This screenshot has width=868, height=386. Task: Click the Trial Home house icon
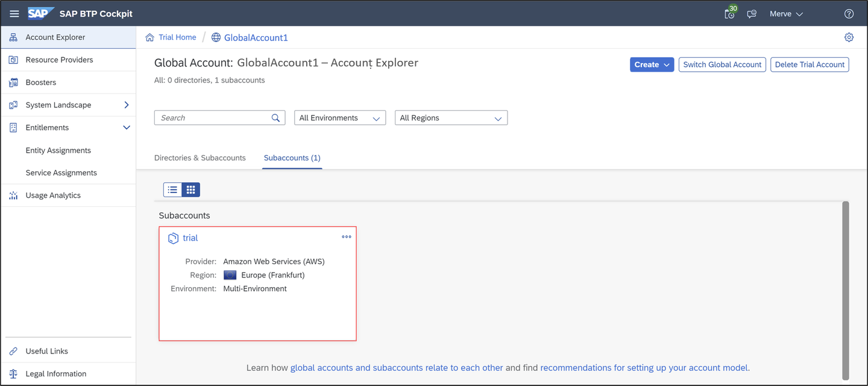149,37
